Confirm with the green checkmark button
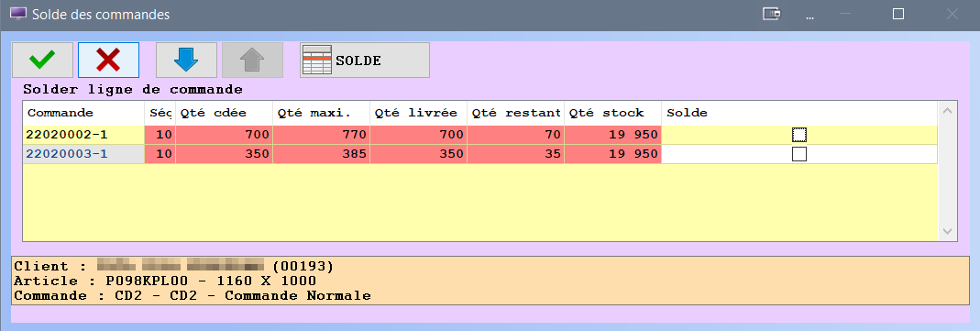The width and height of the screenshot is (980, 331). [x=42, y=60]
